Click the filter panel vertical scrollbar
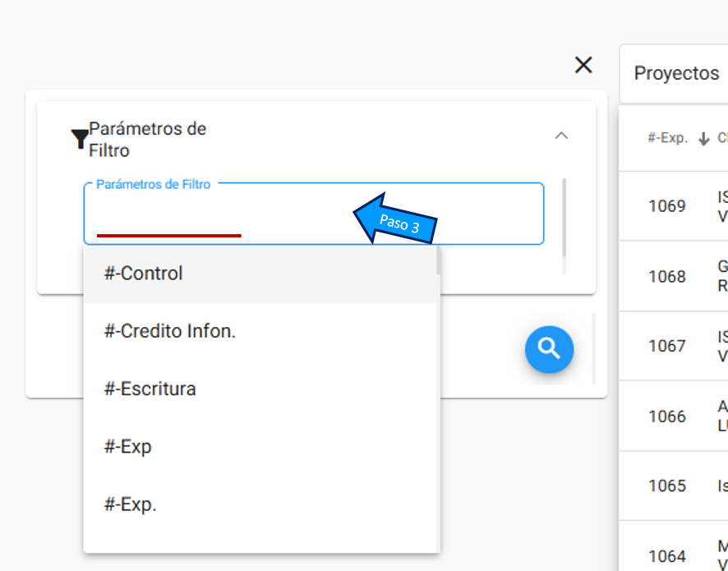This screenshot has height=571, width=728. pos(564,217)
